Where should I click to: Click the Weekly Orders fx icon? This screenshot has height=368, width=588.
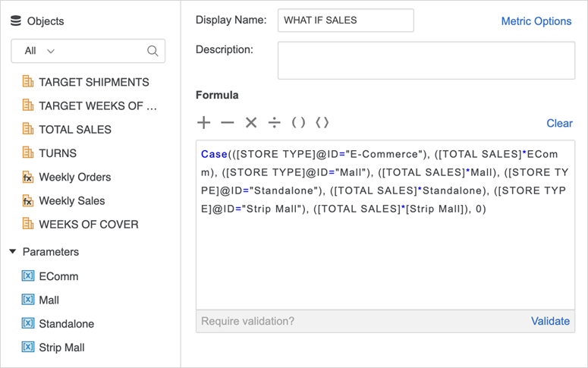(x=28, y=178)
